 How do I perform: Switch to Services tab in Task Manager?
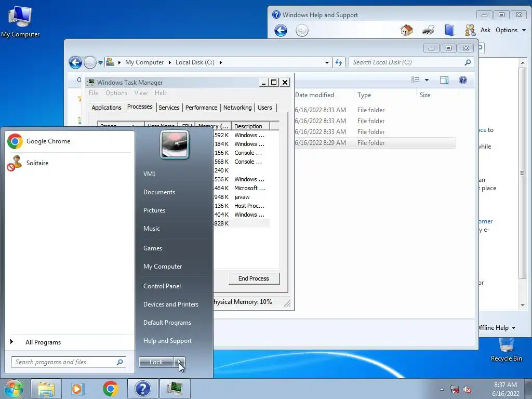169,108
